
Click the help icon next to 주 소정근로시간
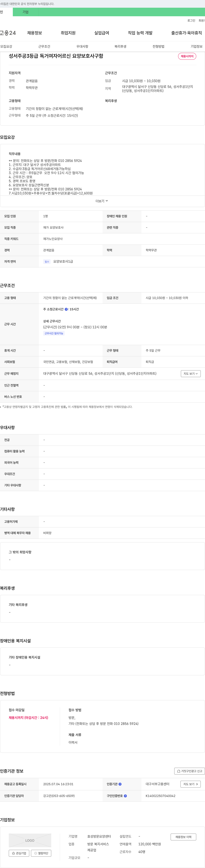point(66,309)
